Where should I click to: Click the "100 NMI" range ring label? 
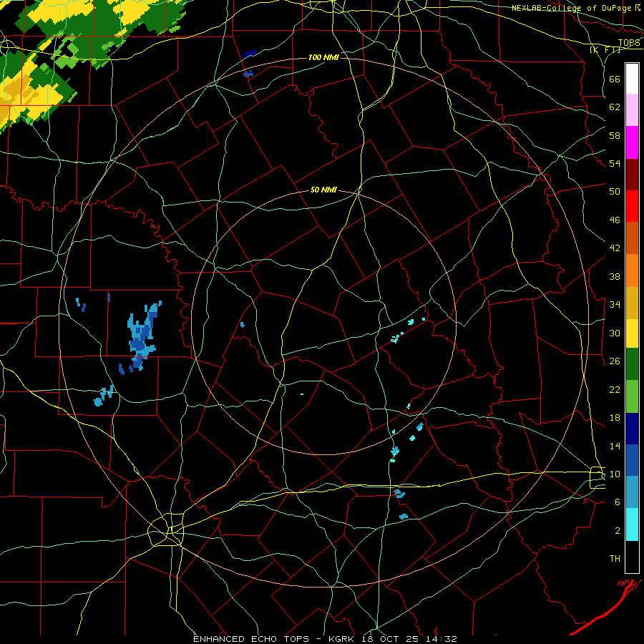[x=323, y=57]
